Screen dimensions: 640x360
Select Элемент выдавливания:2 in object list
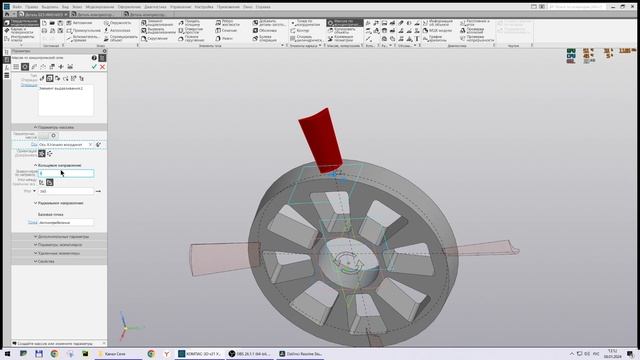[61, 88]
